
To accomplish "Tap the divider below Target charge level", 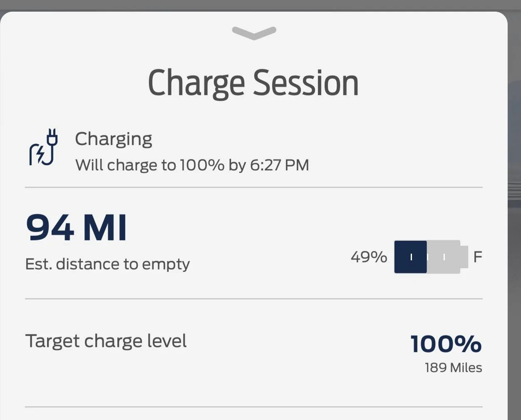I will click(254, 407).
